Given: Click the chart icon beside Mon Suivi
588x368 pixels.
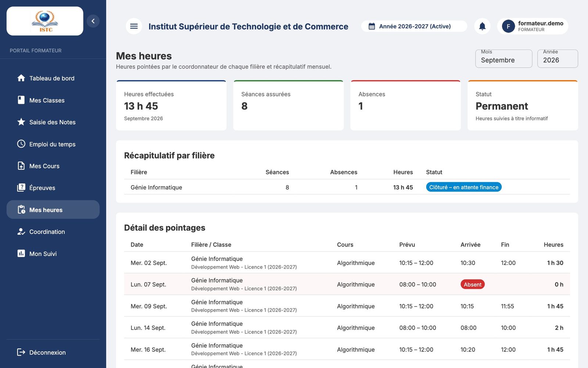Looking at the screenshot, I should (21, 254).
